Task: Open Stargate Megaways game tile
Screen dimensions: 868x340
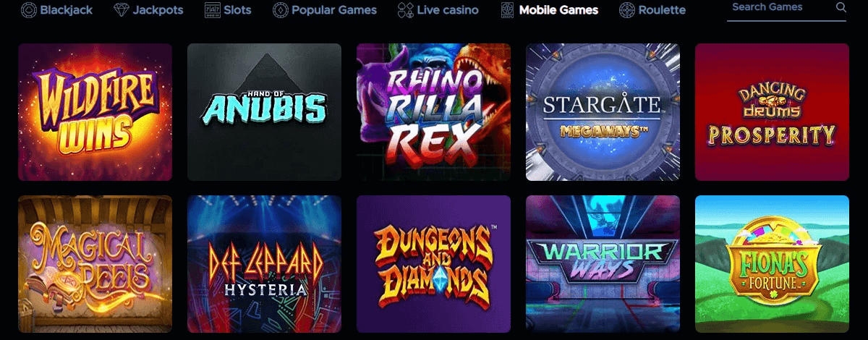Action: point(603,112)
